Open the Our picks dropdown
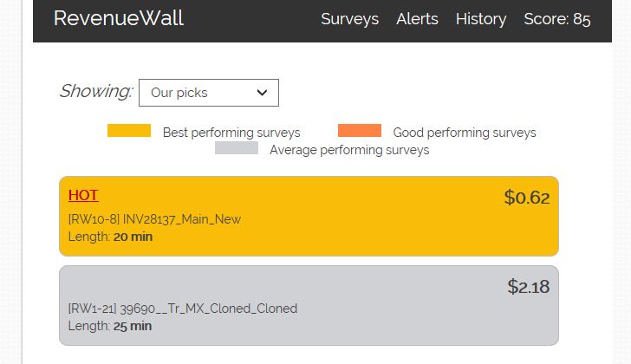This screenshot has height=364, width=631. [x=208, y=93]
